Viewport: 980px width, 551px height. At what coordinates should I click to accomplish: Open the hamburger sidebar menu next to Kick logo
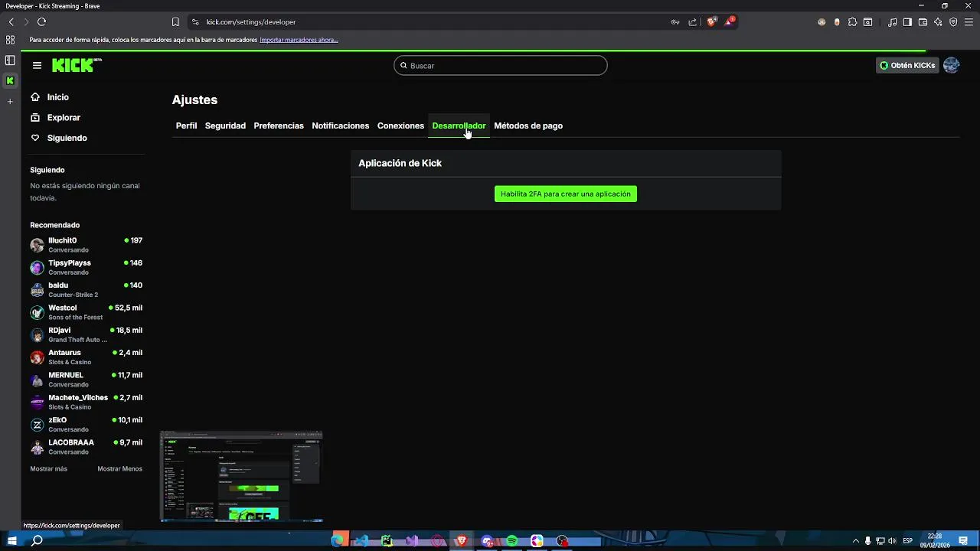pyautogui.click(x=37, y=66)
